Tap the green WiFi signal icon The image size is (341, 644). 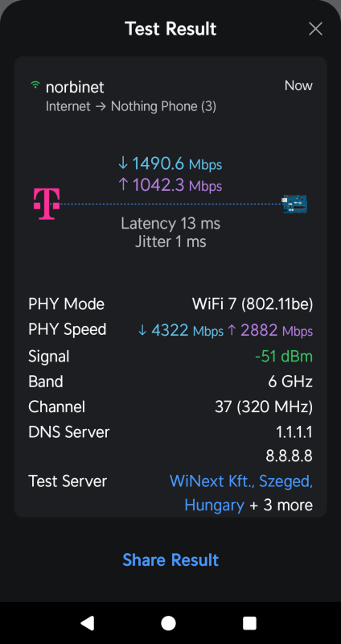click(x=35, y=85)
